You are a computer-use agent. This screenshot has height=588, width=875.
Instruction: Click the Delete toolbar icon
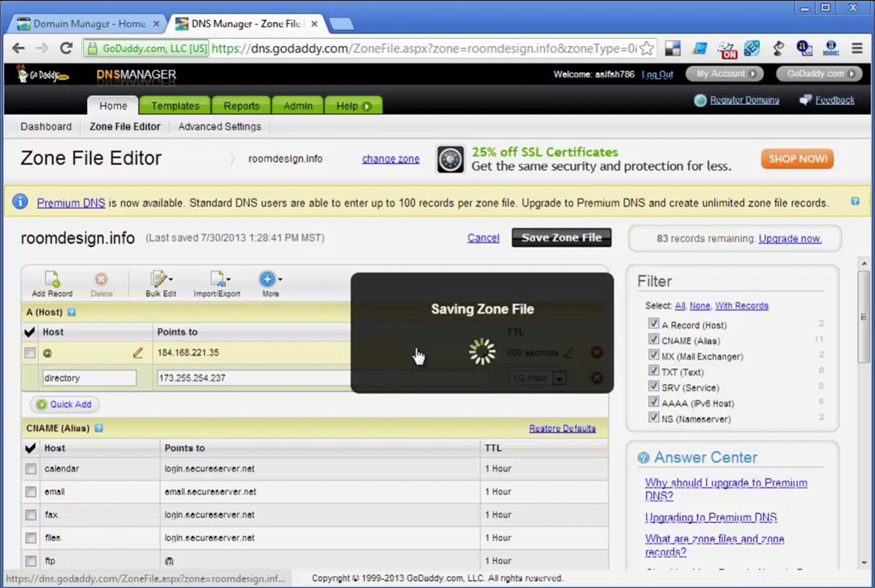(x=101, y=284)
